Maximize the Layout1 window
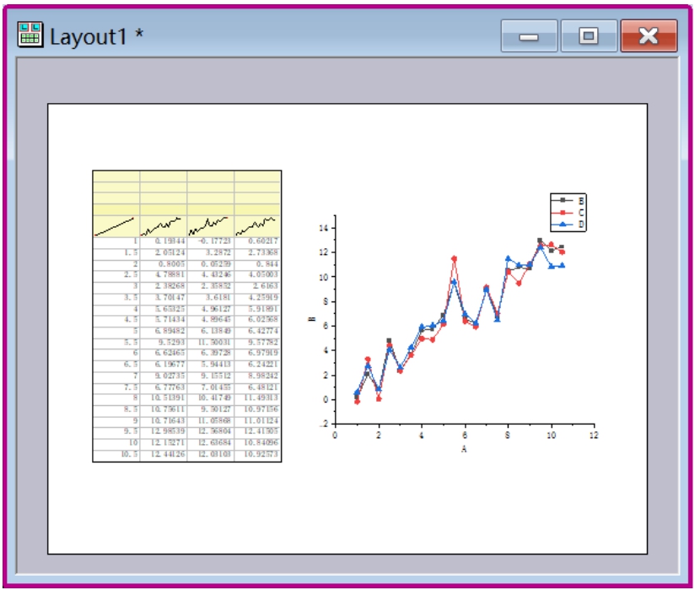The height and width of the screenshot is (590, 700). coord(588,36)
